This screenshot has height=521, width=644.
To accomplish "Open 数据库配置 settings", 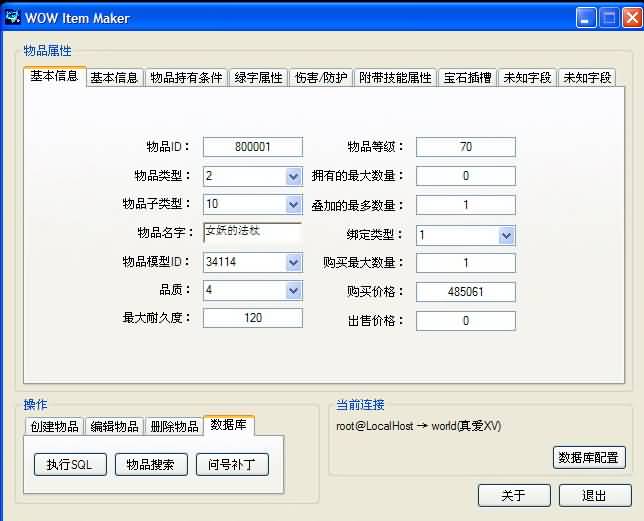I will point(589,457).
